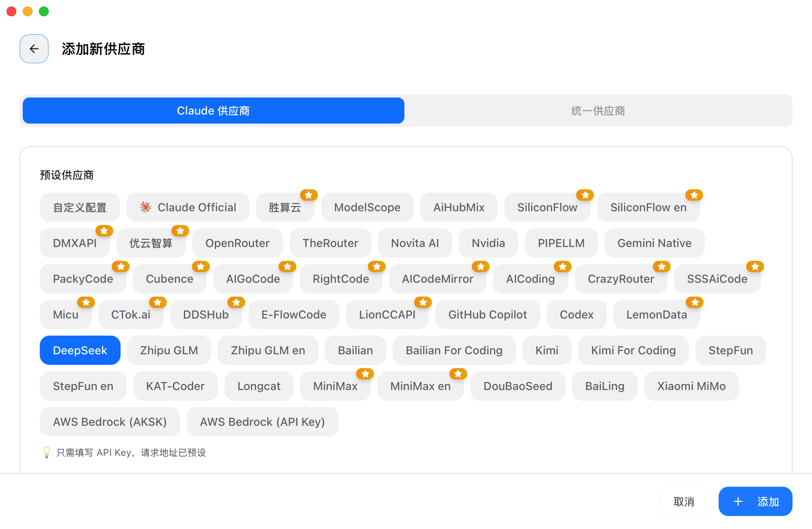Click the star badge on 优云智算
This screenshot has height=529, width=812.
tap(180, 231)
